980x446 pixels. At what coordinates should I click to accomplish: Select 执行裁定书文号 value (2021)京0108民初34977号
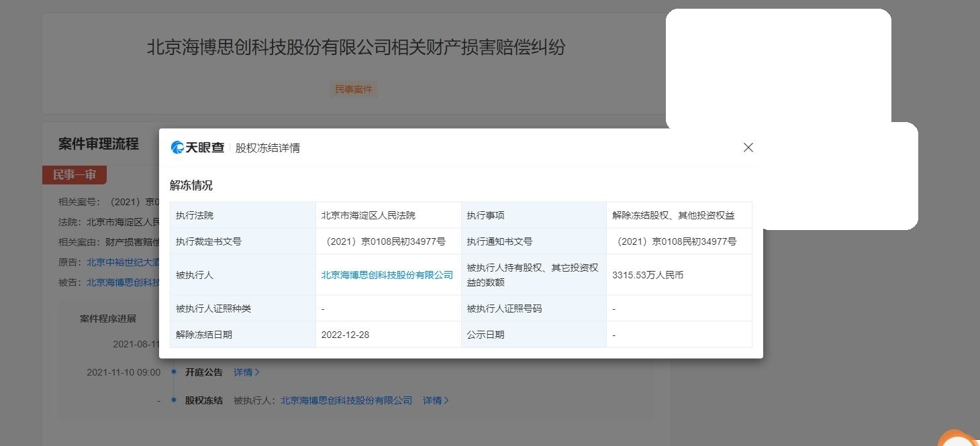pos(383,241)
